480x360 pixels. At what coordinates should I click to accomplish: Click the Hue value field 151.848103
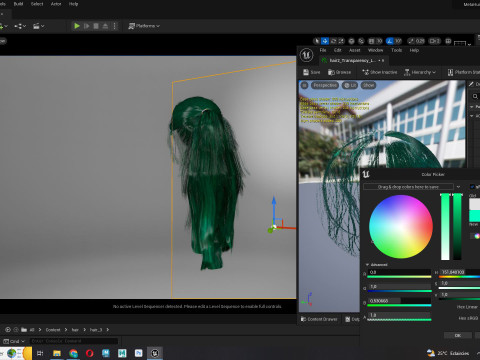pyautogui.click(x=459, y=272)
